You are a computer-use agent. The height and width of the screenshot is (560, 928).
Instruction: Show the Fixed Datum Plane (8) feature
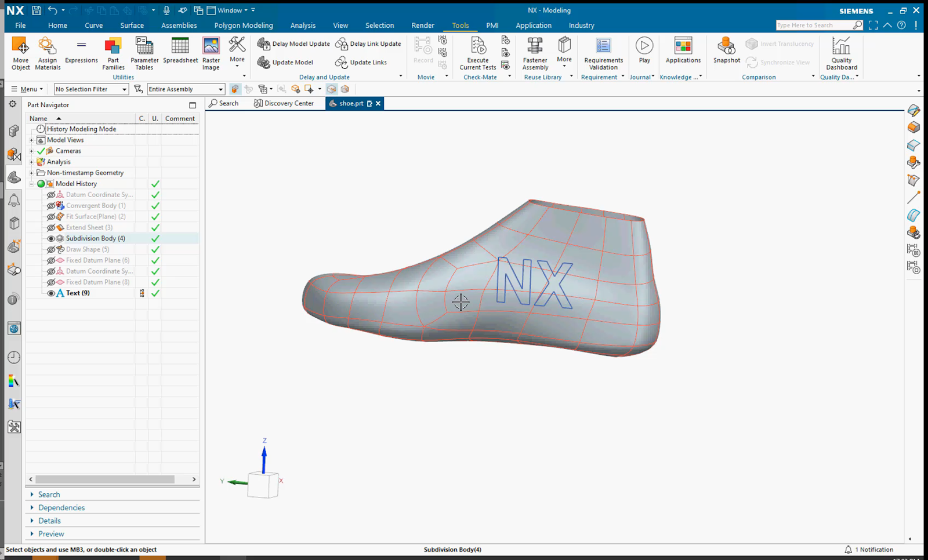coord(51,282)
